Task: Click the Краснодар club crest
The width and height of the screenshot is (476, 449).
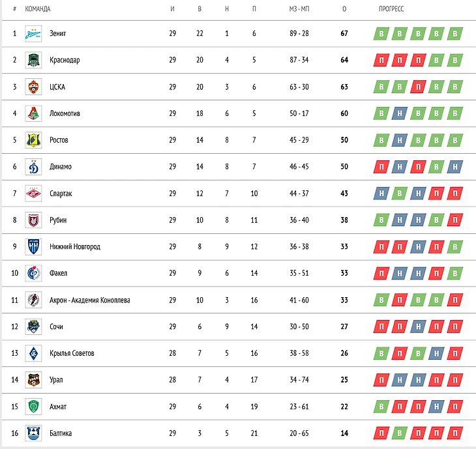Action: click(x=33, y=60)
